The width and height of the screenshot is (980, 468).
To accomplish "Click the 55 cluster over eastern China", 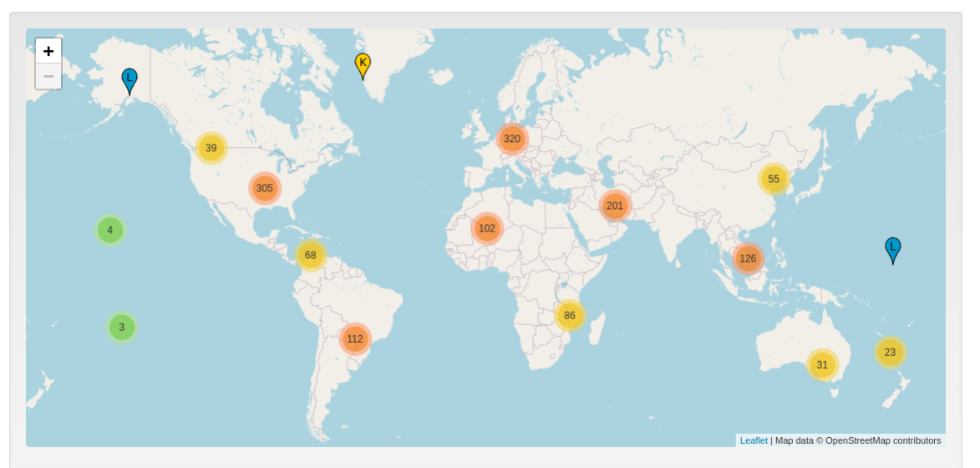I will pyautogui.click(x=774, y=179).
